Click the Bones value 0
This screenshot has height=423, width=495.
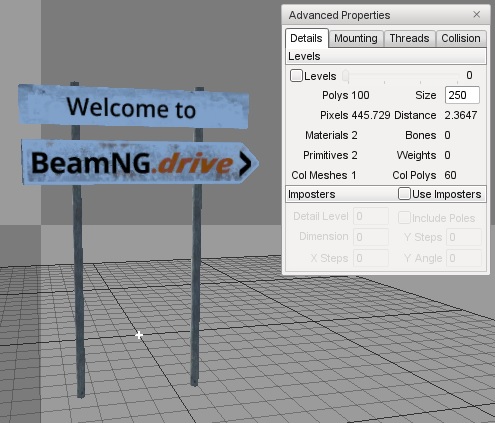(447, 135)
